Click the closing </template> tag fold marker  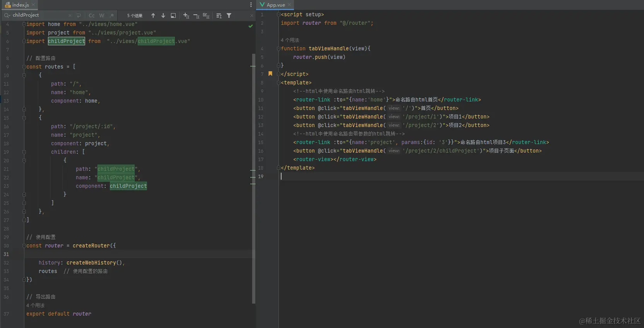click(x=278, y=168)
